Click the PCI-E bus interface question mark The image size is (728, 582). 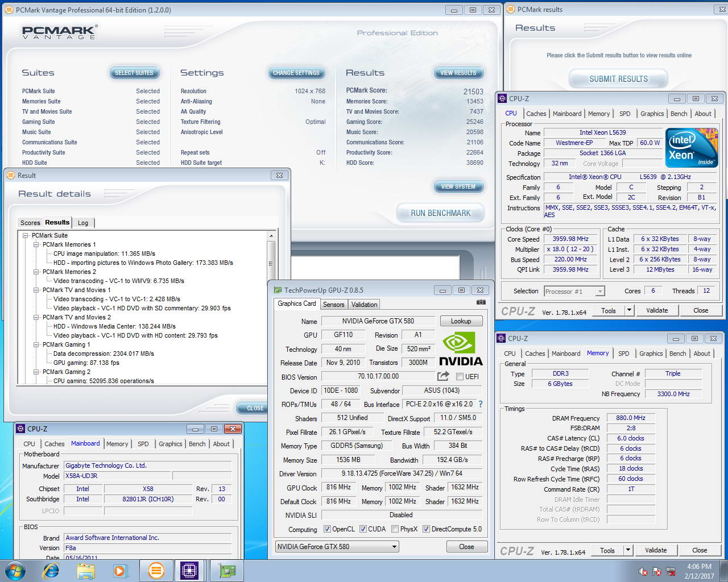[x=481, y=404]
